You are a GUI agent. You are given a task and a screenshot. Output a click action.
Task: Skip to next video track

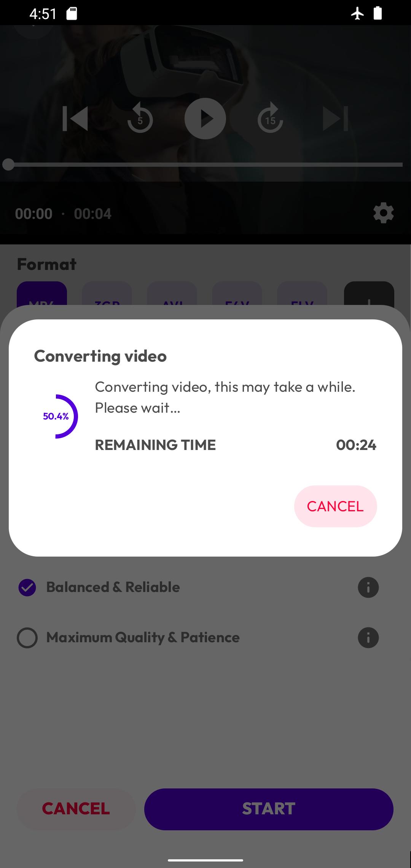tap(335, 119)
